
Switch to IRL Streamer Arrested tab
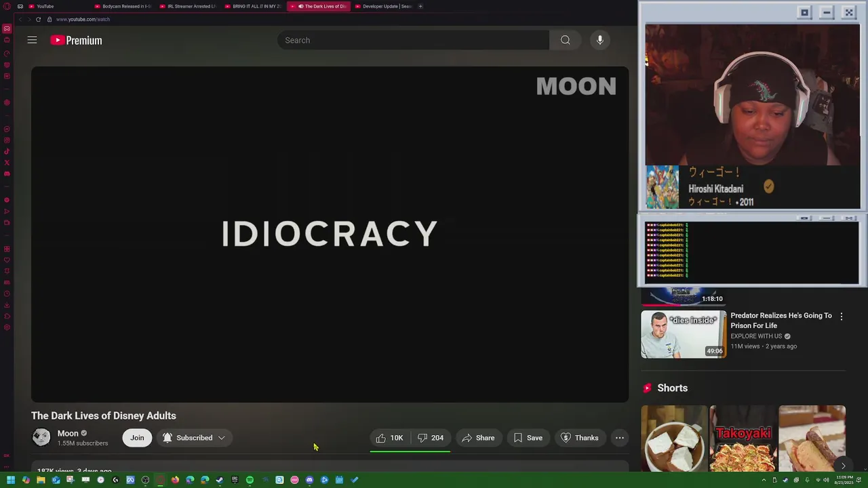coord(187,6)
